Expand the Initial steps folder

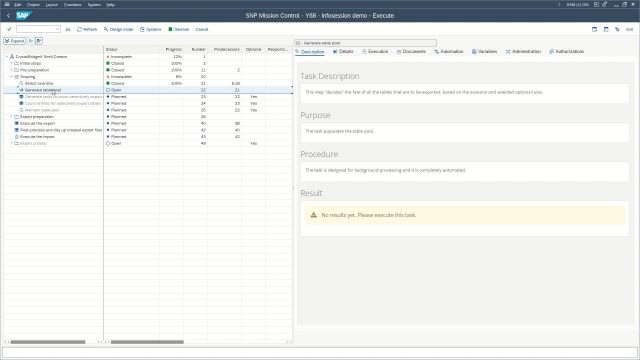tap(11, 63)
